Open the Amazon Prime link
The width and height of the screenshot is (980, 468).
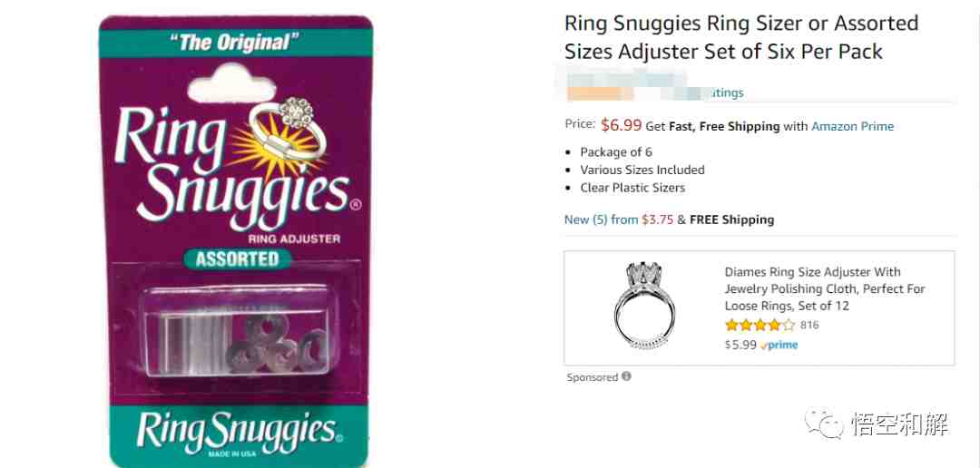[852, 126]
